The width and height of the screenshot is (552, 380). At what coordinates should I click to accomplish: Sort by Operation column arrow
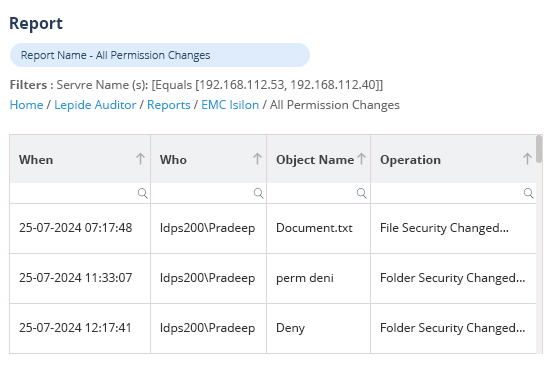(x=527, y=159)
